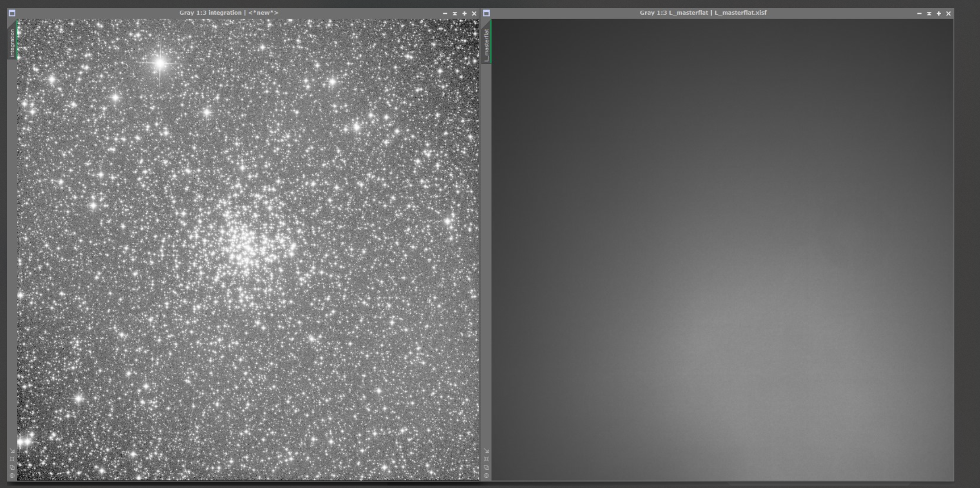This screenshot has width=980, height=488.
Task: Maximize the L_masterflat window with plus button
Action: [939, 13]
